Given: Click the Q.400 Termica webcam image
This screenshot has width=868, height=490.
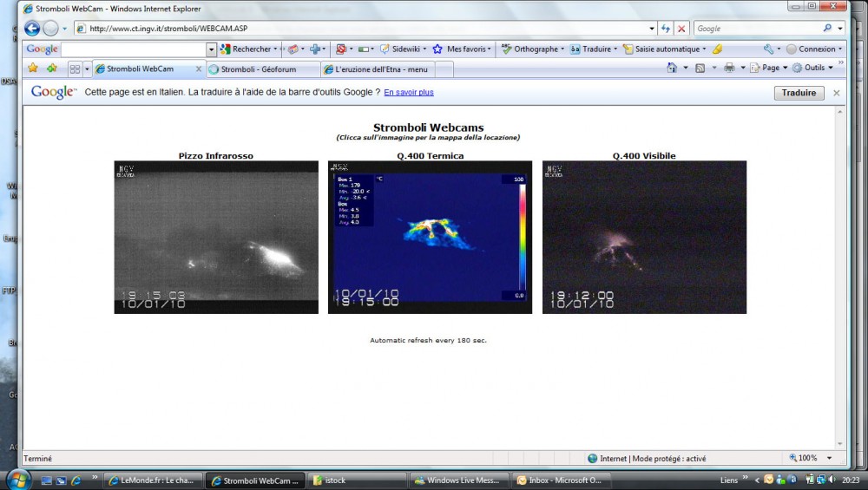Looking at the screenshot, I should pyautogui.click(x=430, y=237).
